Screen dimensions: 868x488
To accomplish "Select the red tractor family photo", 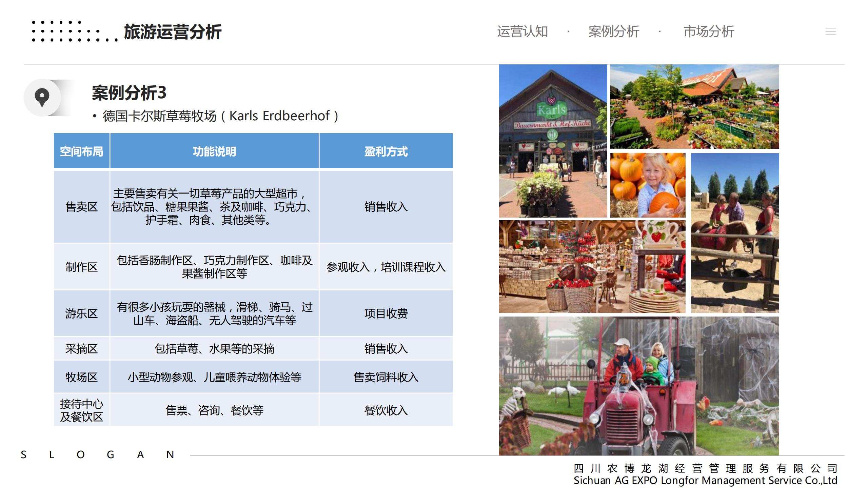I will [639, 386].
